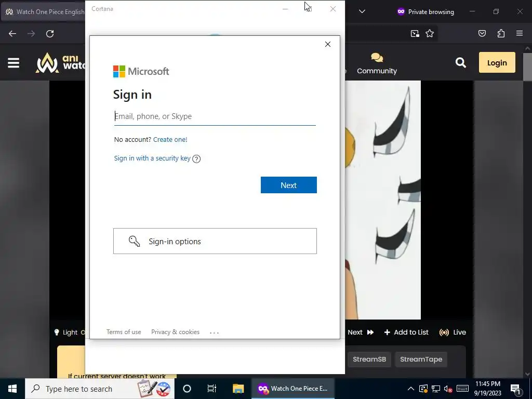Viewport: 532px width, 399px height.
Task: Click the blue Next button
Action: coord(289,185)
